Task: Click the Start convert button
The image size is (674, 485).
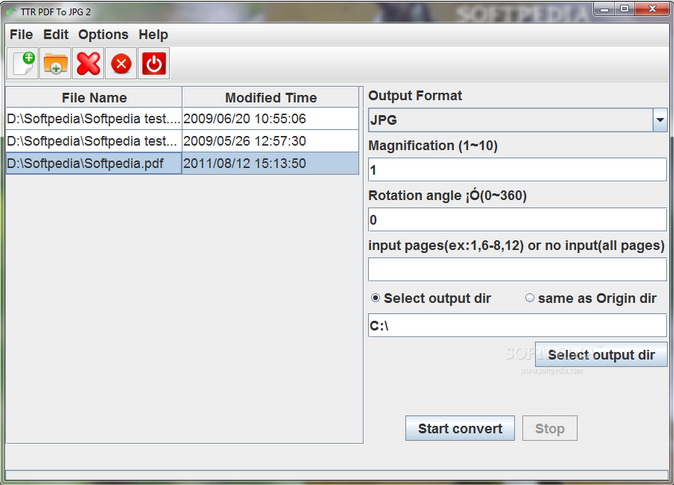Action: (460, 428)
